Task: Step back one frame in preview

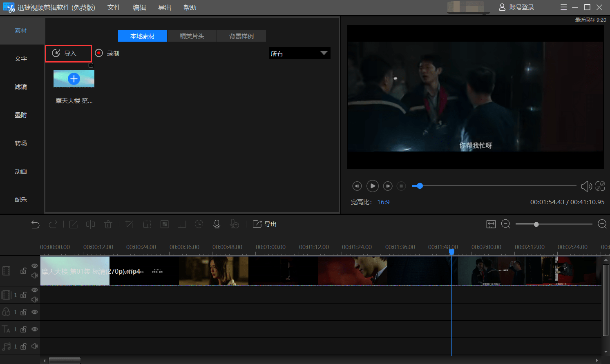Action: (357, 186)
